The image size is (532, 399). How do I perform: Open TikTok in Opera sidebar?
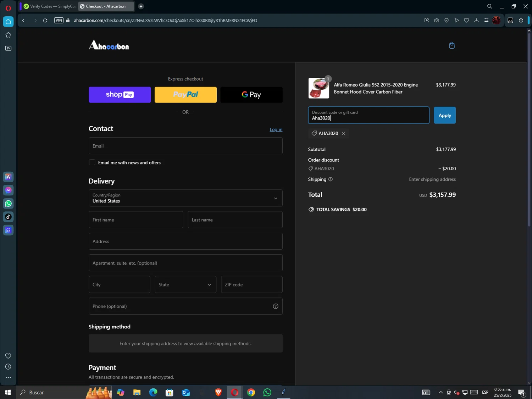tap(8, 217)
